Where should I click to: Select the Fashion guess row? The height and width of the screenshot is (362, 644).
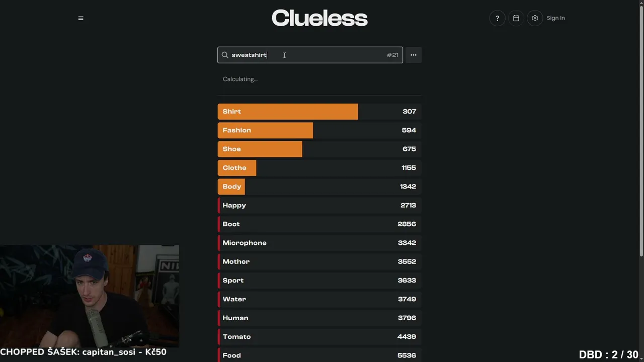tap(319, 130)
